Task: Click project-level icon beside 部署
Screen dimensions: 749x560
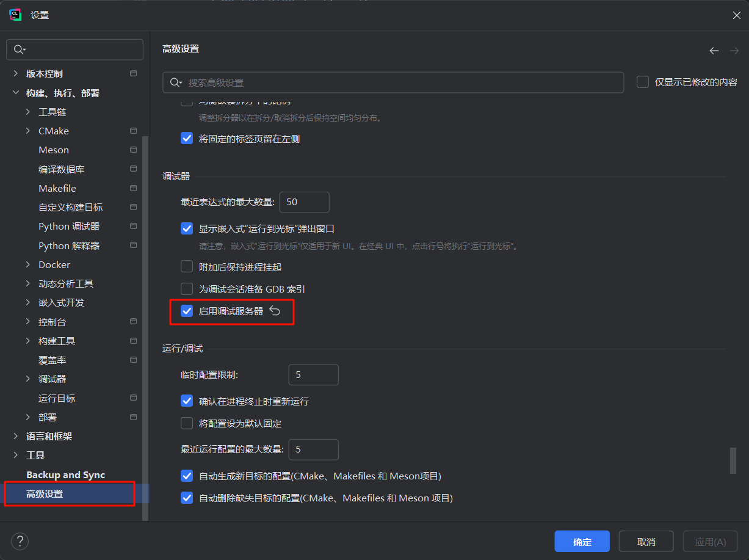Action: click(x=133, y=417)
